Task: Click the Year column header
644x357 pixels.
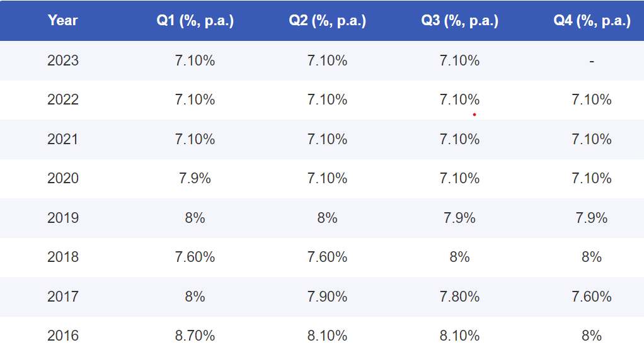Action: click(62, 21)
